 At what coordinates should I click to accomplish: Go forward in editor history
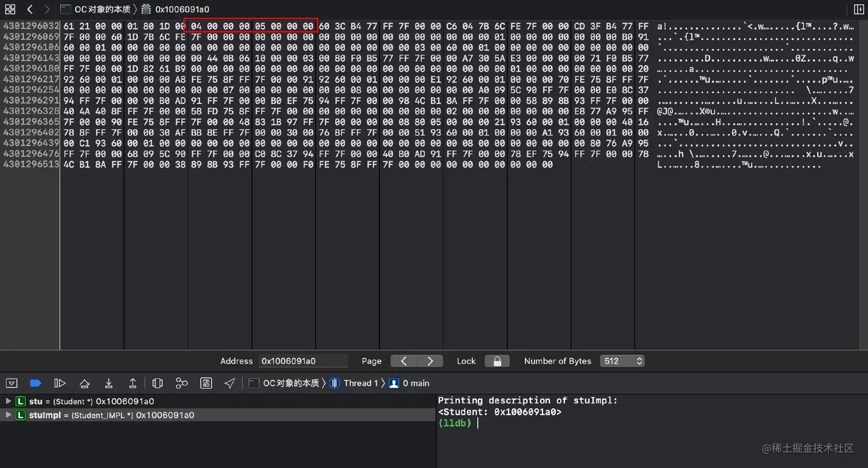point(47,9)
